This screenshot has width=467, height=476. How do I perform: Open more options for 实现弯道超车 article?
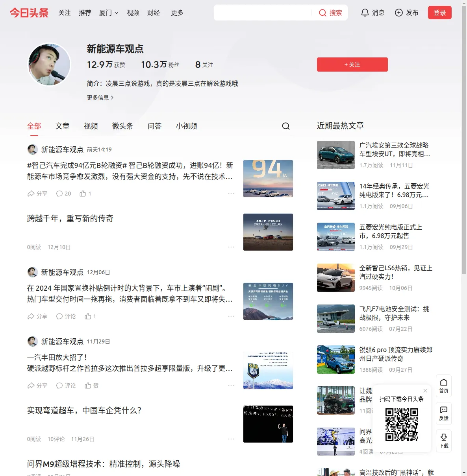pos(231,439)
